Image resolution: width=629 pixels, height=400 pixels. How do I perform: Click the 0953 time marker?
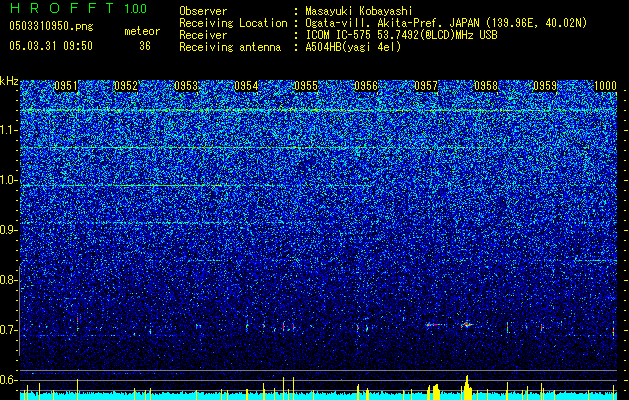(186, 86)
